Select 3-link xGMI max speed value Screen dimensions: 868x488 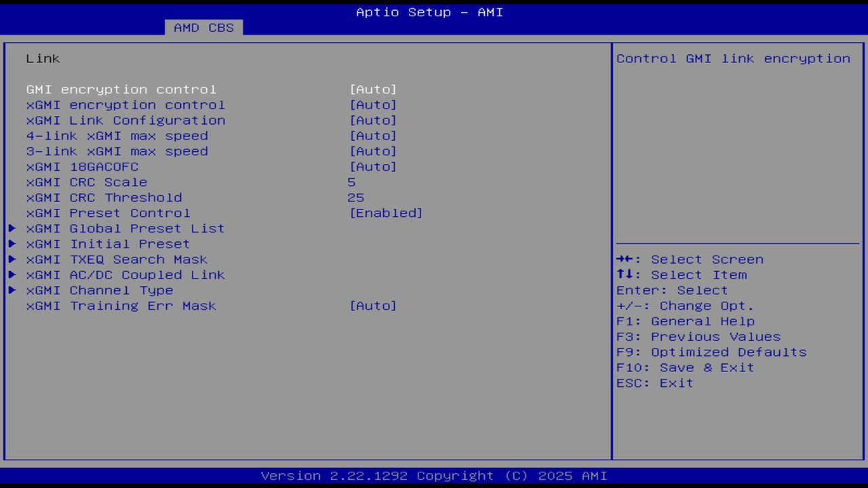(372, 152)
